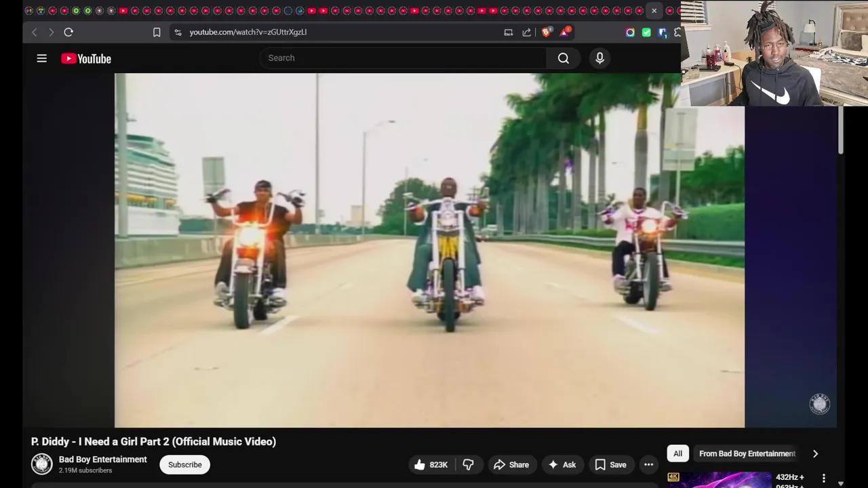Click the address bar URL
Image resolution: width=868 pixels, height=488 pixels.
click(x=248, y=32)
